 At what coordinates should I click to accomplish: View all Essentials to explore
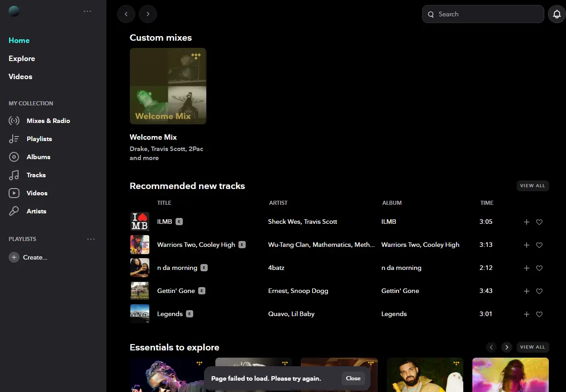pos(533,347)
